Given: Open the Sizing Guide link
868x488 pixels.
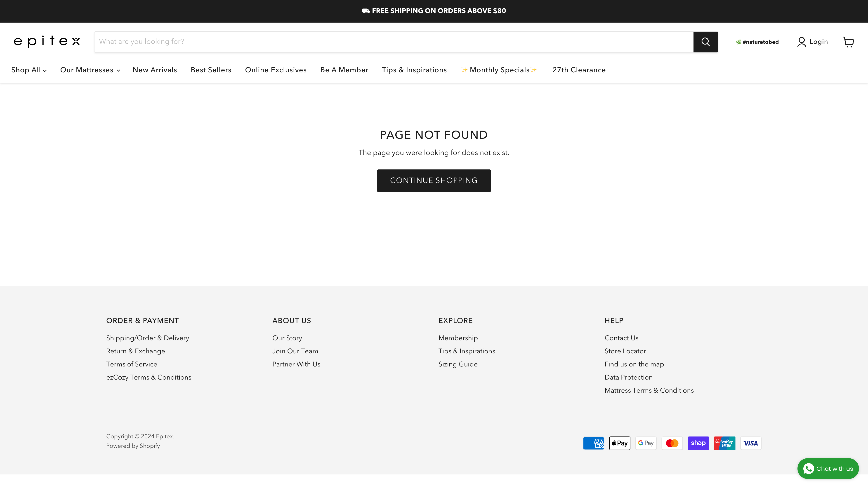Looking at the screenshot, I should tap(458, 364).
